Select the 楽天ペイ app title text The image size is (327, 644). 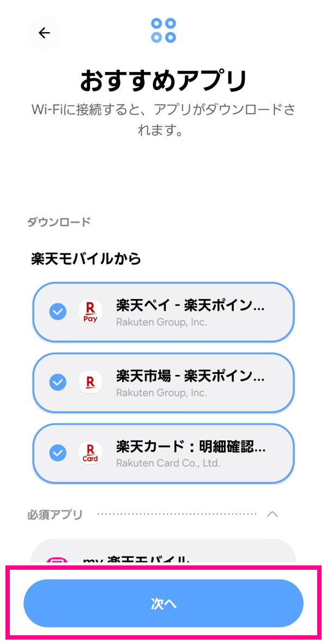click(190, 305)
